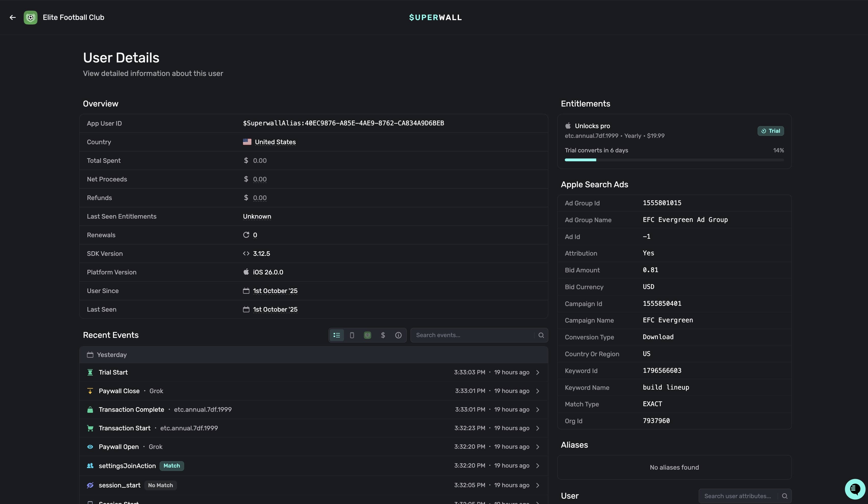Image resolution: width=868 pixels, height=504 pixels.
Task: Click the Paywall Open eye icon
Action: (x=90, y=447)
